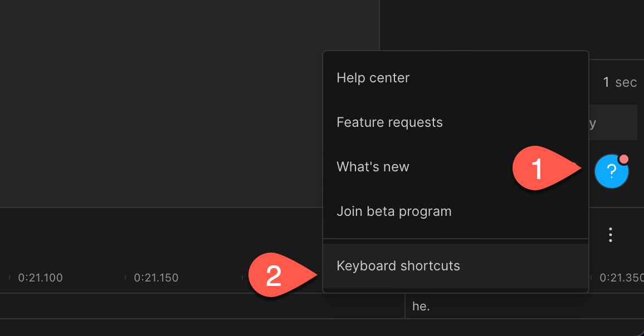Click the tick mark beside 0:21.150
The width and height of the screenshot is (644, 336).
(125, 278)
